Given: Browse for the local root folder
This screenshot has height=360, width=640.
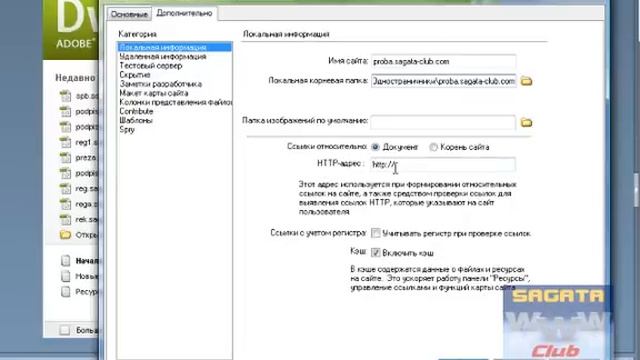Looking at the screenshot, I should point(526,81).
